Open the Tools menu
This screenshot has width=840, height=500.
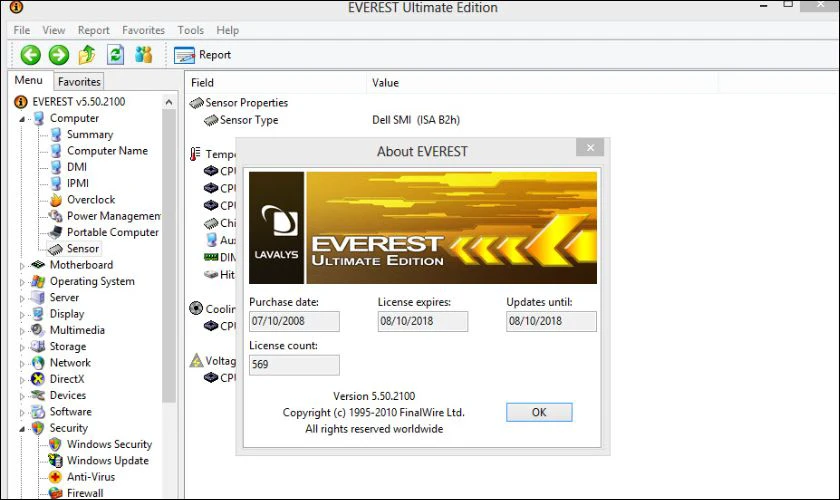(x=191, y=30)
